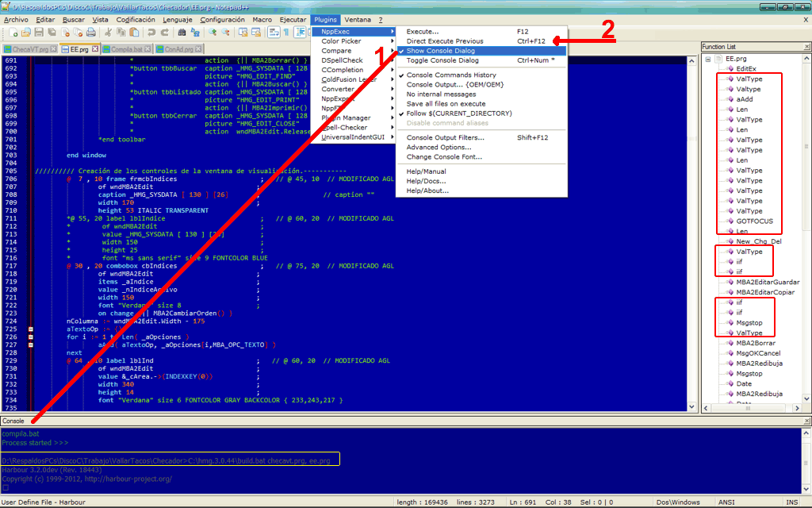Image resolution: width=812 pixels, height=508 pixels.
Task: Close the Compila.bat tab with its X
Action: click(x=147, y=49)
